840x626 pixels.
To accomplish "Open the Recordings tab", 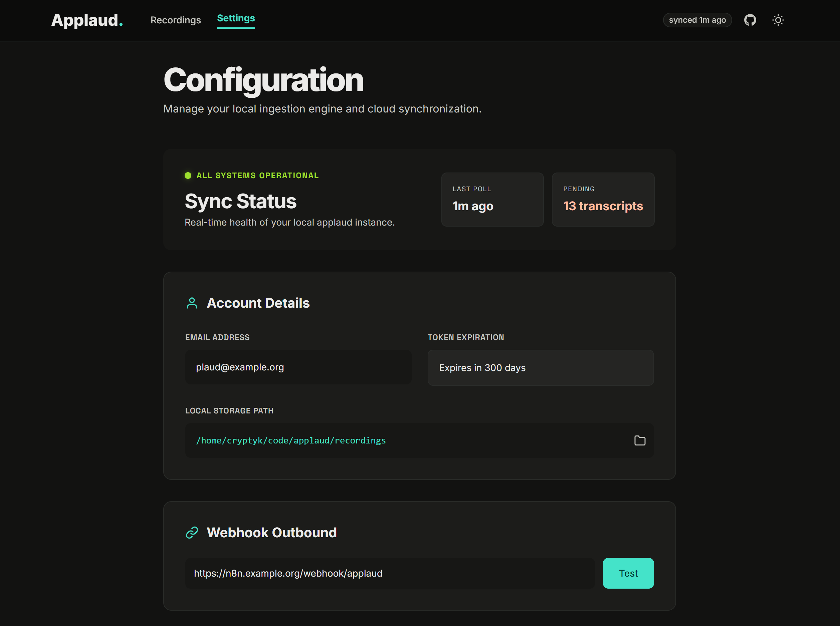I will [176, 20].
